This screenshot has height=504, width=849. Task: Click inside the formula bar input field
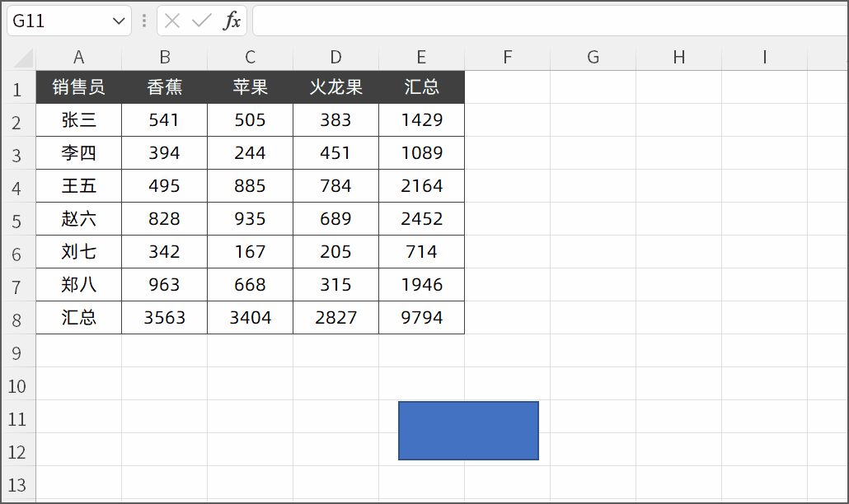pyautogui.click(x=544, y=21)
